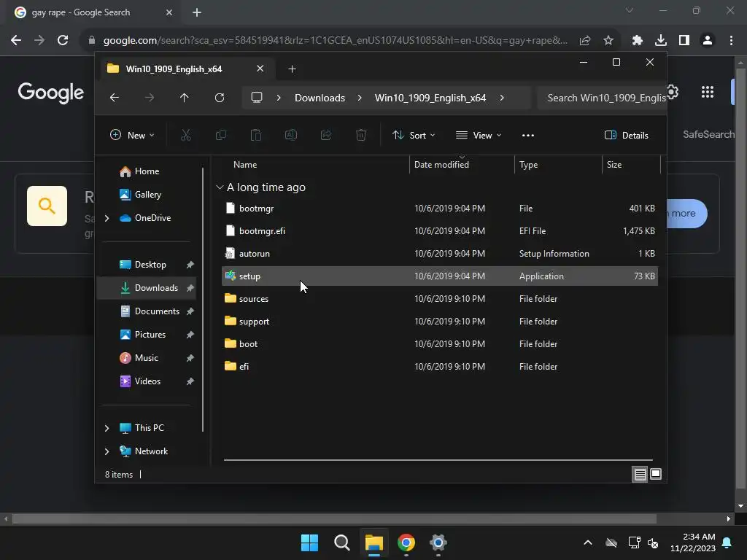Sort by the Name column header
This screenshot has height=560, width=747.
315,165
